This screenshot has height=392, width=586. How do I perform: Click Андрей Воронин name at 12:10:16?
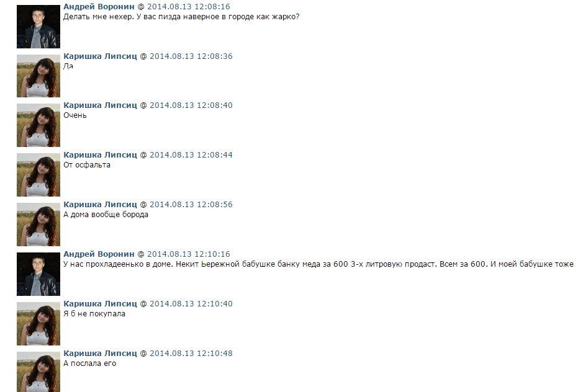[x=99, y=254]
